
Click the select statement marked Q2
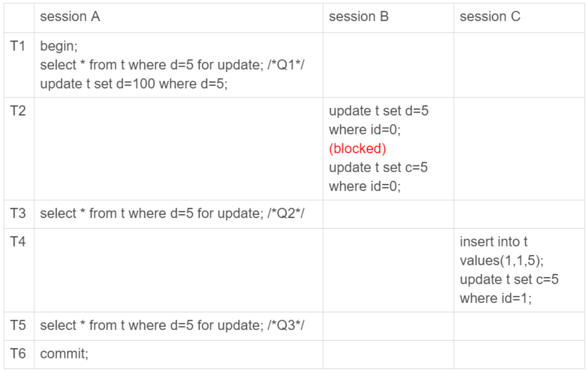[x=172, y=213]
